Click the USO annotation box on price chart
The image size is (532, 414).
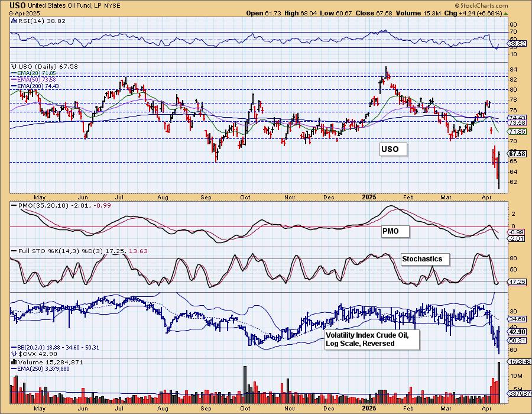pos(393,149)
